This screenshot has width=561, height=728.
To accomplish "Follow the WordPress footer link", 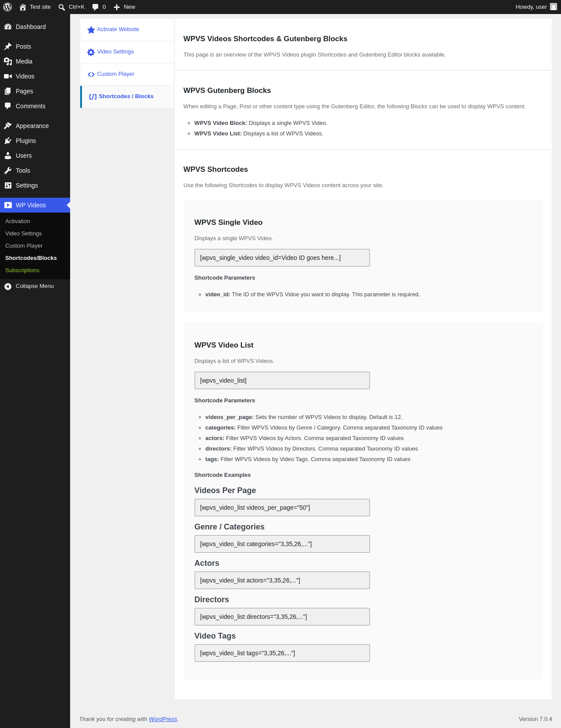I will click(163, 719).
